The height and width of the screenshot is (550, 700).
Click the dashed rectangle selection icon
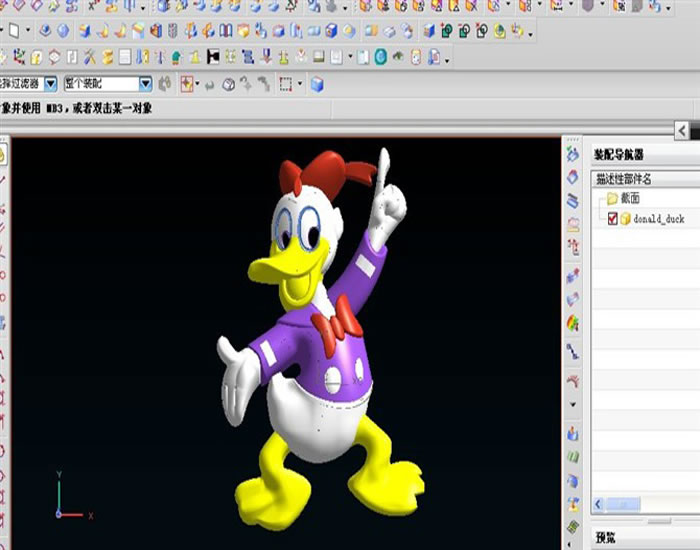pos(285,85)
